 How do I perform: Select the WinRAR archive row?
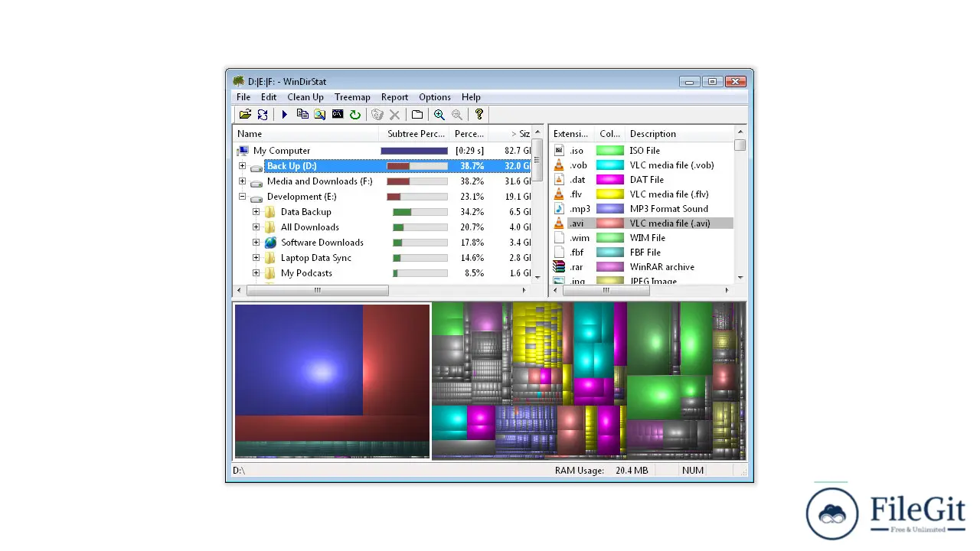[x=642, y=267]
